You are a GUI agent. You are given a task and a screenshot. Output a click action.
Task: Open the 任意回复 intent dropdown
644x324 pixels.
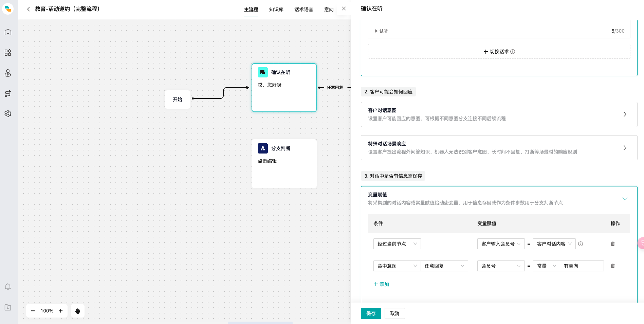pyautogui.click(x=444, y=266)
